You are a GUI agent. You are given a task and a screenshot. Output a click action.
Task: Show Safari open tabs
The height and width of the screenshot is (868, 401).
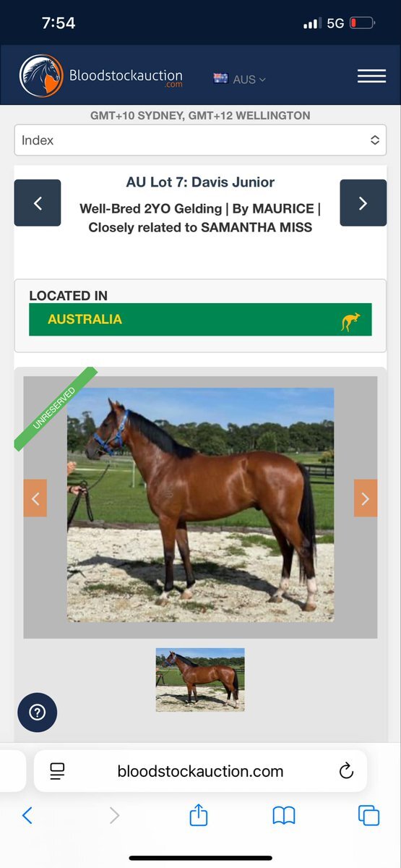point(368,816)
